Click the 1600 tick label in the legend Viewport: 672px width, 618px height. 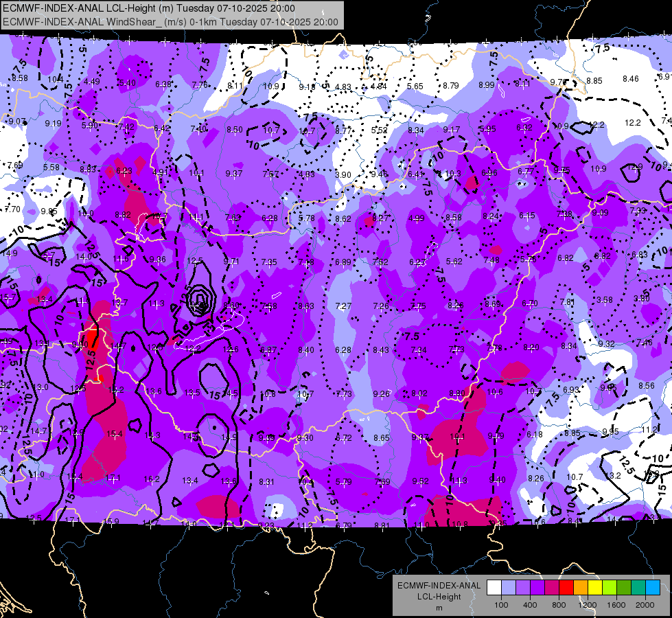tap(616, 605)
